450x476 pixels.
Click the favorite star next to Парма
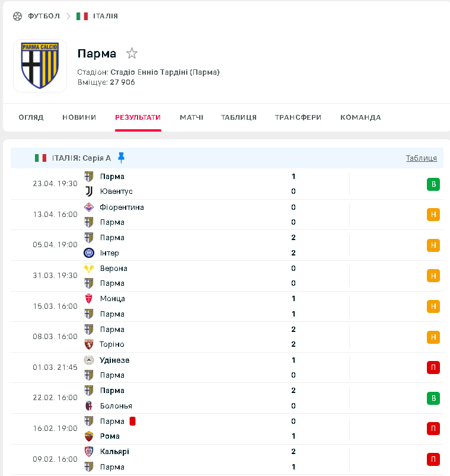pos(132,53)
